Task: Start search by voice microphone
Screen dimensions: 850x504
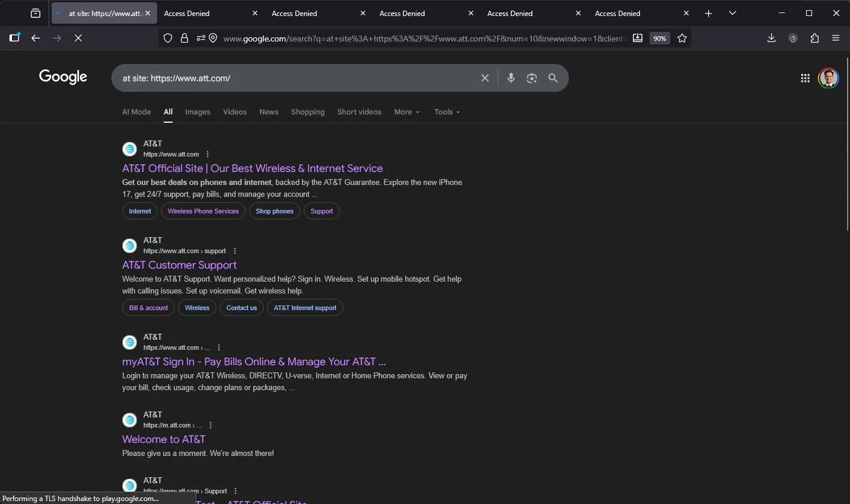Action: (511, 78)
